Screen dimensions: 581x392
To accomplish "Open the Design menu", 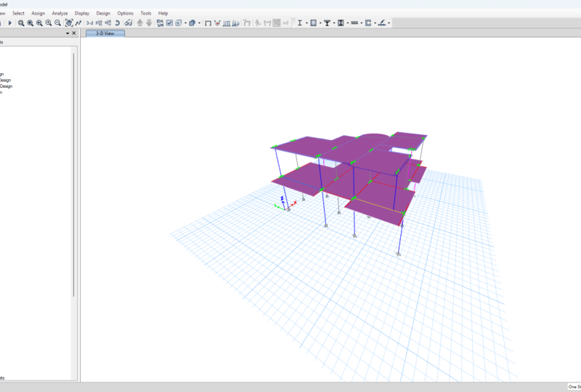I will (x=103, y=13).
